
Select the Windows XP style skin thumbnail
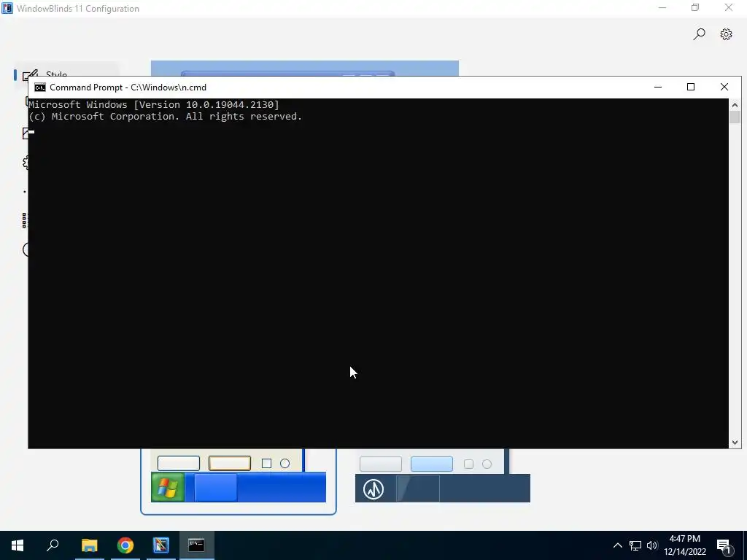click(x=239, y=481)
